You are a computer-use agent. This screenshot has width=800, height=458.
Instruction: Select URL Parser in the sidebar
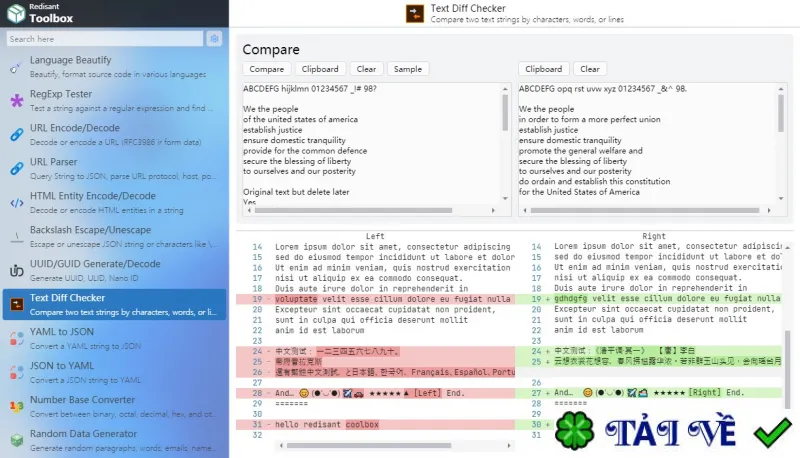point(114,169)
